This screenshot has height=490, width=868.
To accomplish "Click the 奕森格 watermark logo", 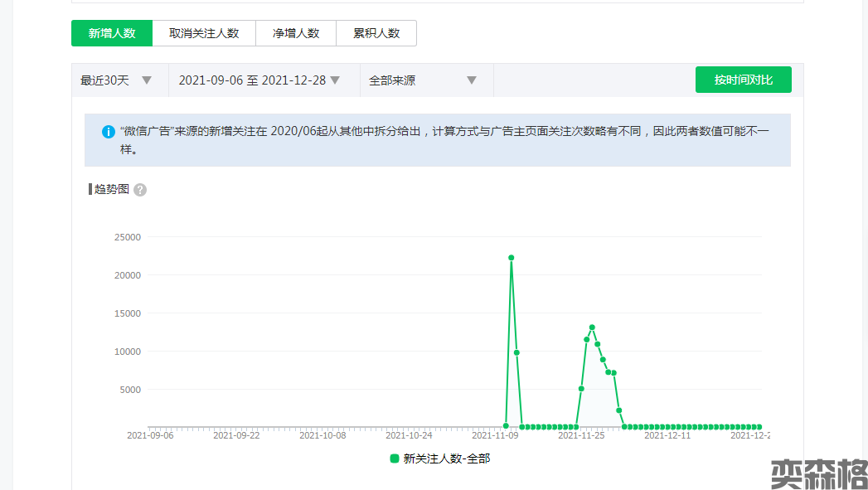I will coord(818,473).
